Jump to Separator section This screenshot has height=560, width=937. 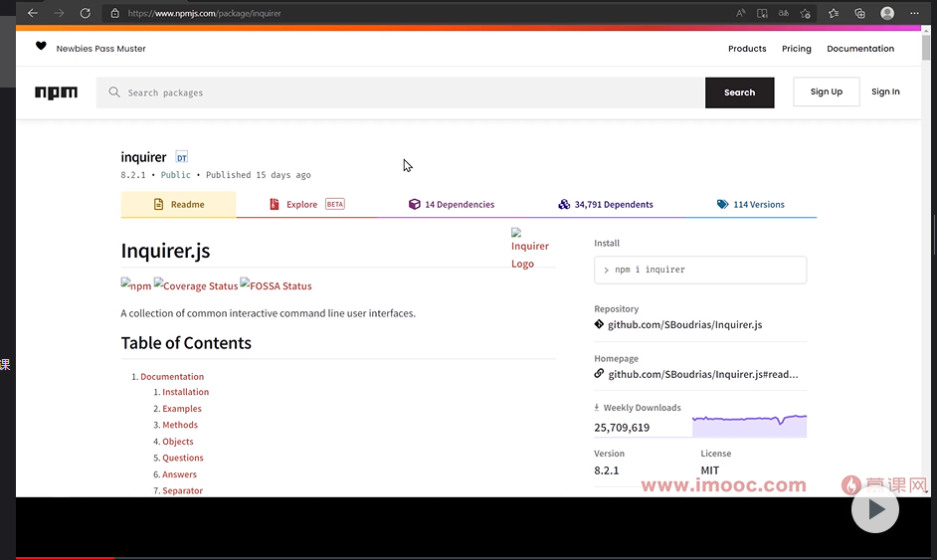(183, 490)
